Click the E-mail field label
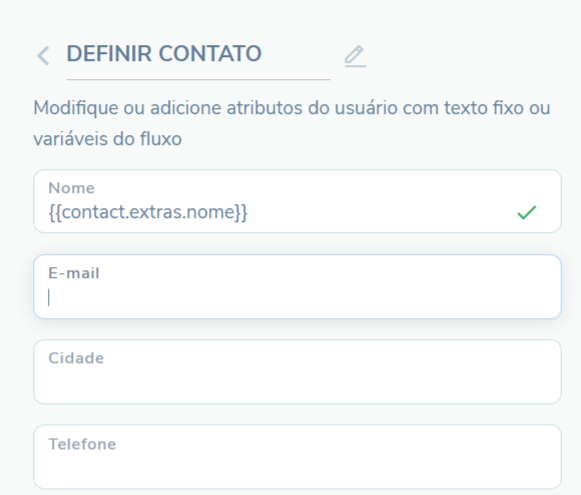Screen dimensions: 581x495 tap(74, 273)
